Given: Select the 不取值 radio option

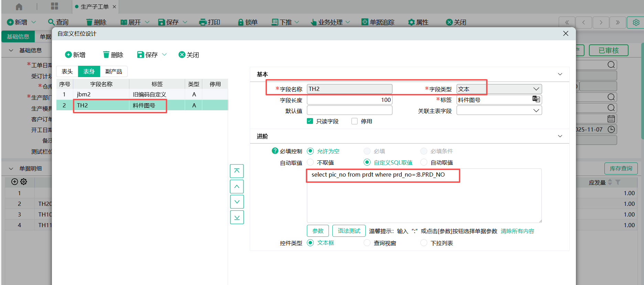Looking at the screenshot, I should (310, 162).
